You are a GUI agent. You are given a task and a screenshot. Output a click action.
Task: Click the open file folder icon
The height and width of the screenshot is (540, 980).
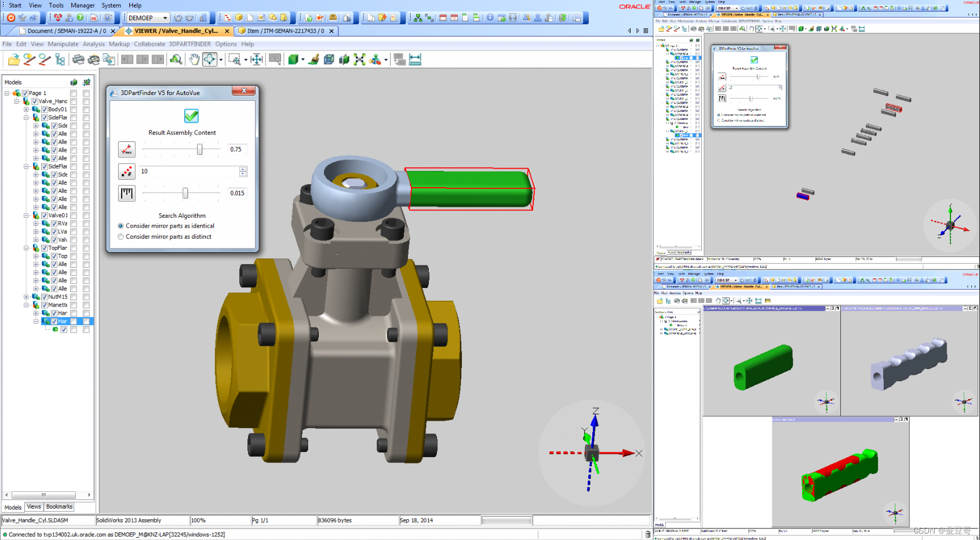pos(14,60)
